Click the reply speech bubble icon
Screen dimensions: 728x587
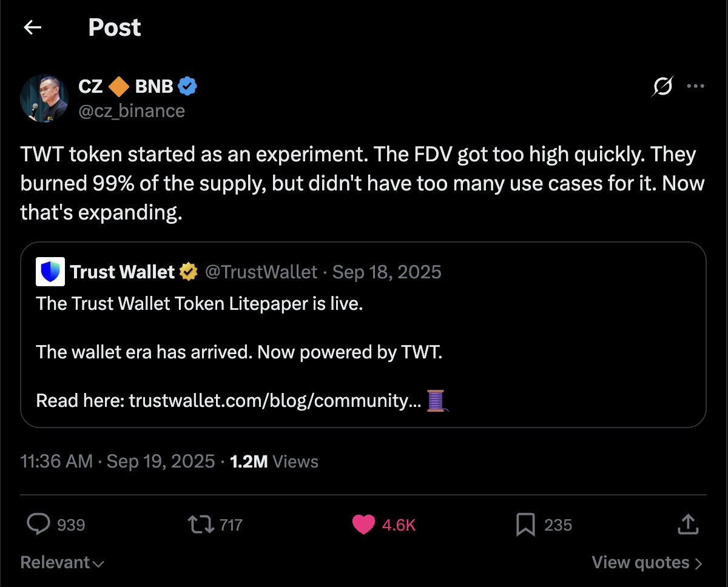[39, 524]
